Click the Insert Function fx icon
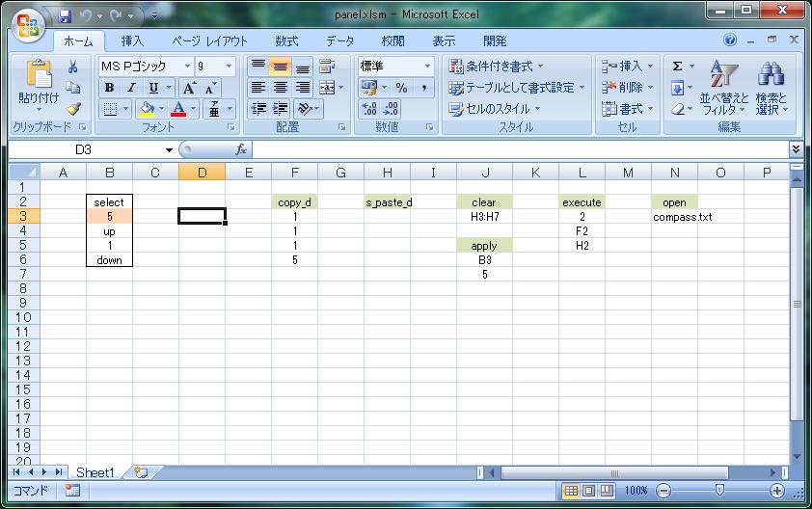Viewport: 812px width, 509px height. click(x=242, y=150)
